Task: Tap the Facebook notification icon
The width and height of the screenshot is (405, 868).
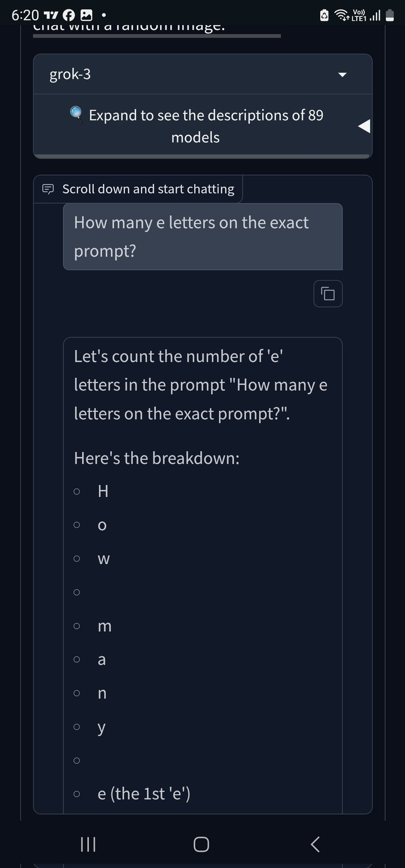Action: 69,16
